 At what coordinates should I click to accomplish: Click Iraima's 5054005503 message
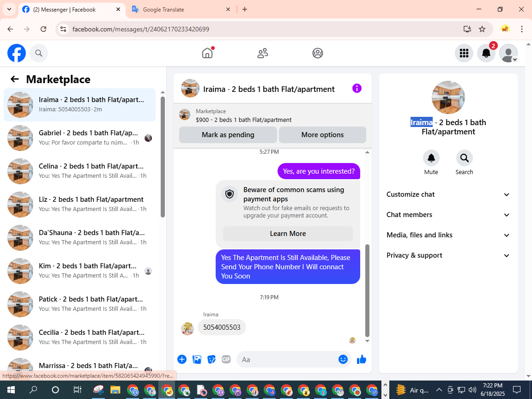[x=222, y=327]
